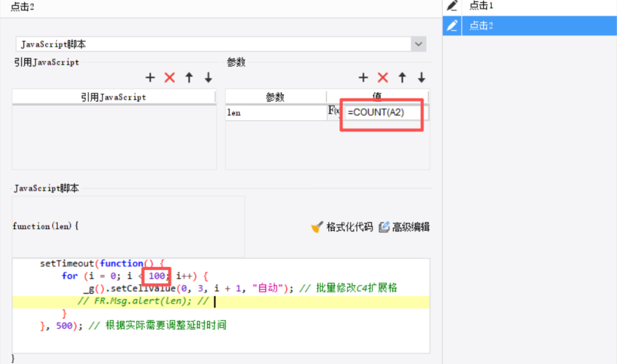Open 高级编辑 advanced editor
This screenshot has width=617, height=364.
coord(411,227)
